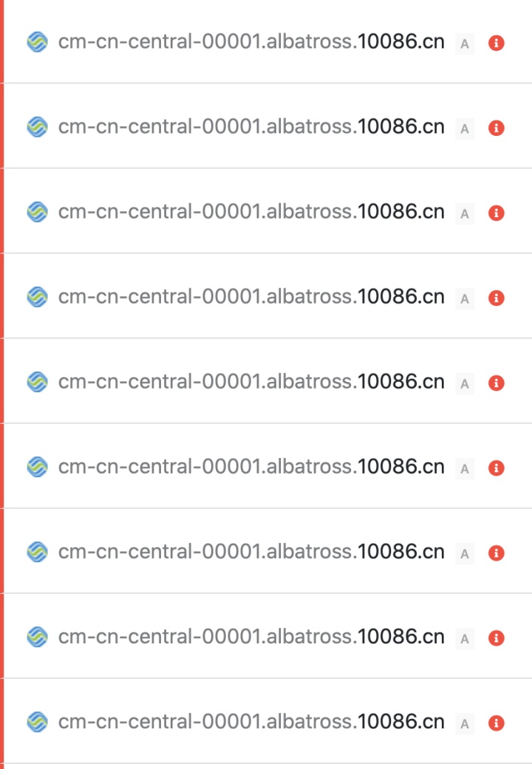The width and height of the screenshot is (532, 769).
Task: Open the albatross.10086.cn domain in the first row
Action: click(251, 42)
